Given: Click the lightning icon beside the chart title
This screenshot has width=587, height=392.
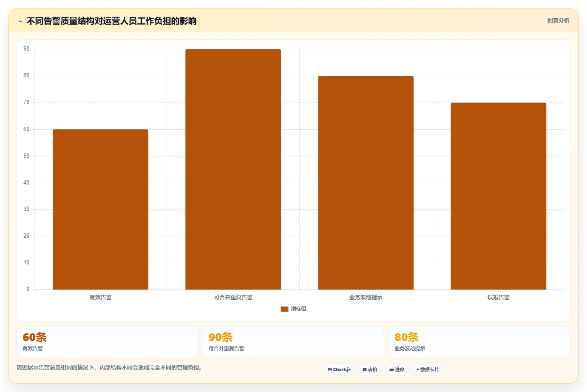Looking at the screenshot, I should click(20, 21).
